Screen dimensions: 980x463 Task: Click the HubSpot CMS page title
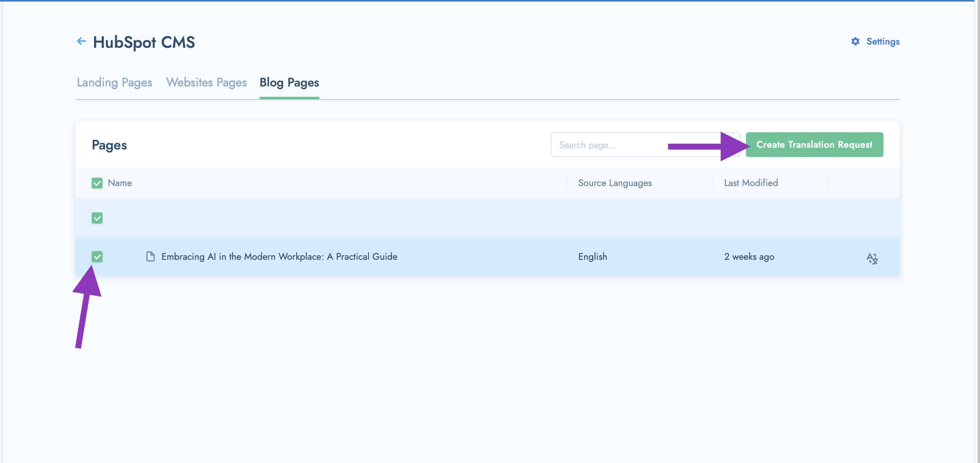pos(144,42)
